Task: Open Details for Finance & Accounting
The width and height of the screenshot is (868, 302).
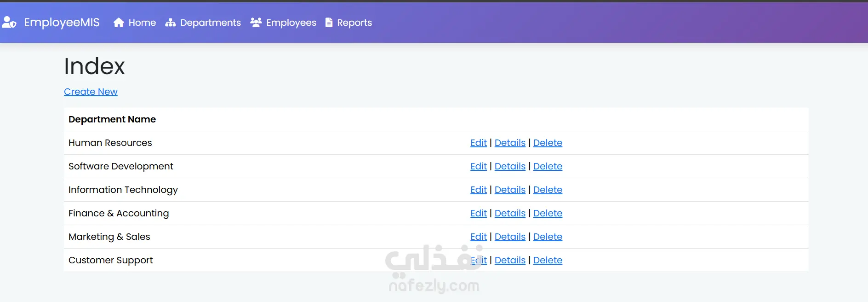Action: point(510,213)
